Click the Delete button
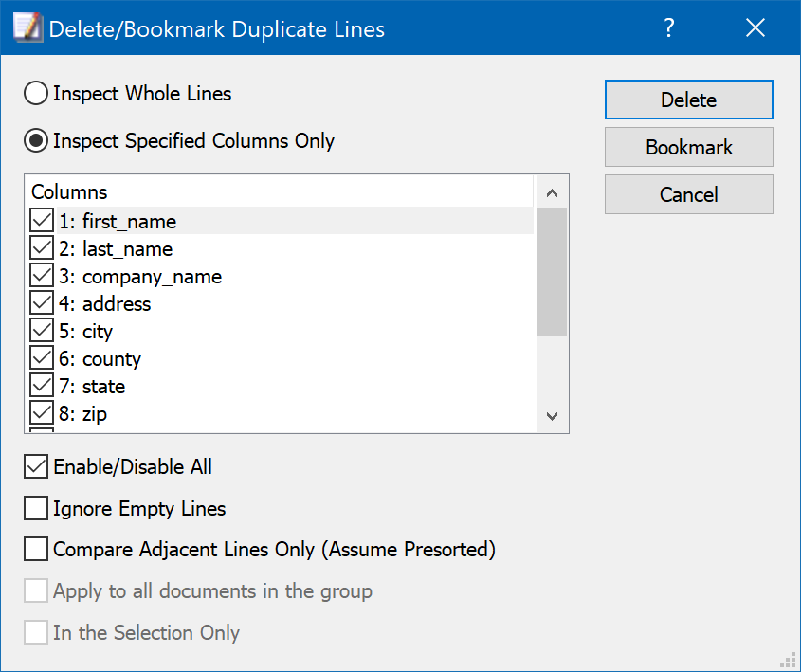801x672 pixels. pyautogui.click(x=688, y=100)
